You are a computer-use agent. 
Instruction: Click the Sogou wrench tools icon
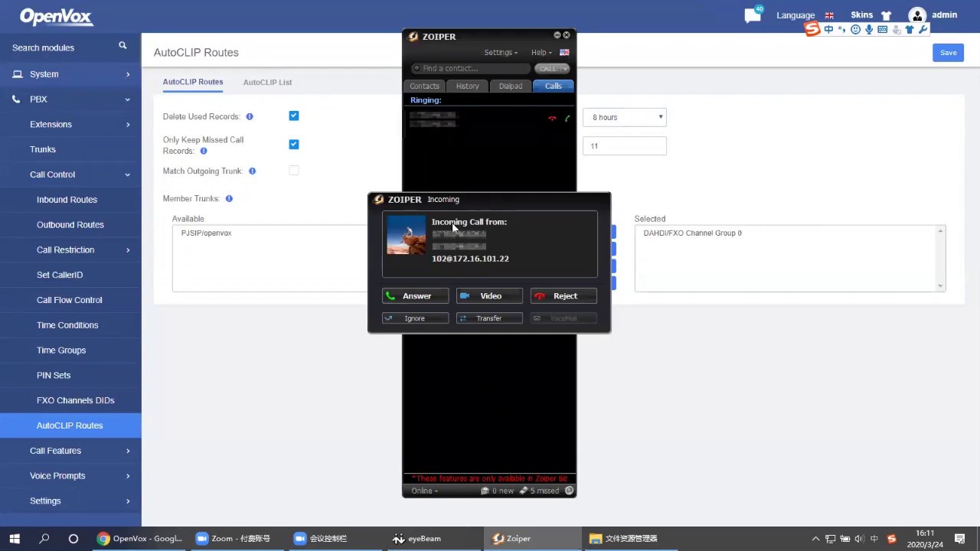point(923,30)
